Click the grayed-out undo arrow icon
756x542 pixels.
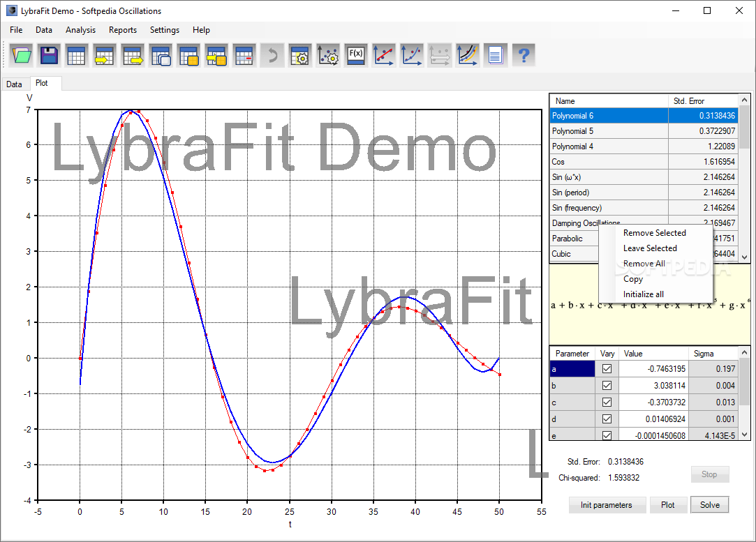pyautogui.click(x=272, y=55)
